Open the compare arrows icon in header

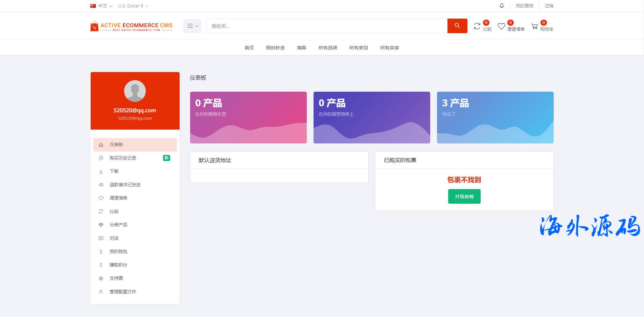[x=477, y=26]
